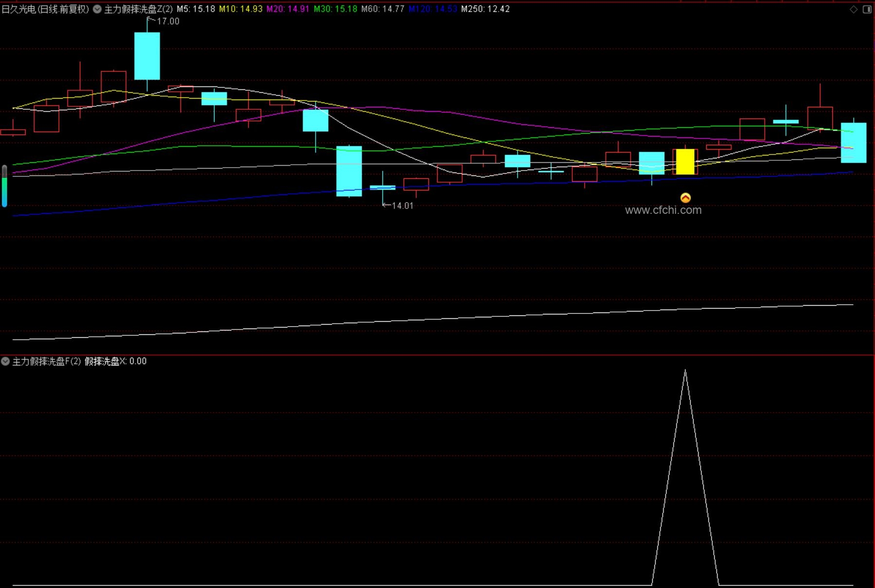
Task: Click the orange signal arrow icon below yellow candle
Action: click(685, 197)
